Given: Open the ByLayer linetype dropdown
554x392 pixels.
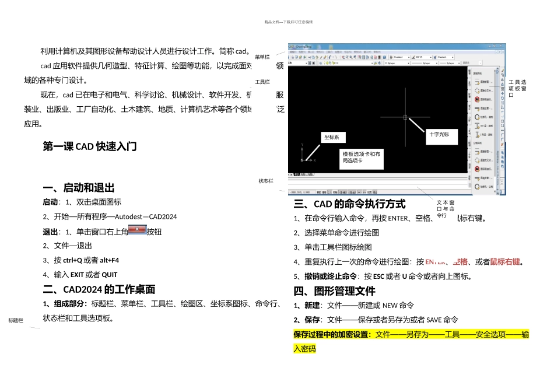Looking at the screenshot, I should click(437, 63).
